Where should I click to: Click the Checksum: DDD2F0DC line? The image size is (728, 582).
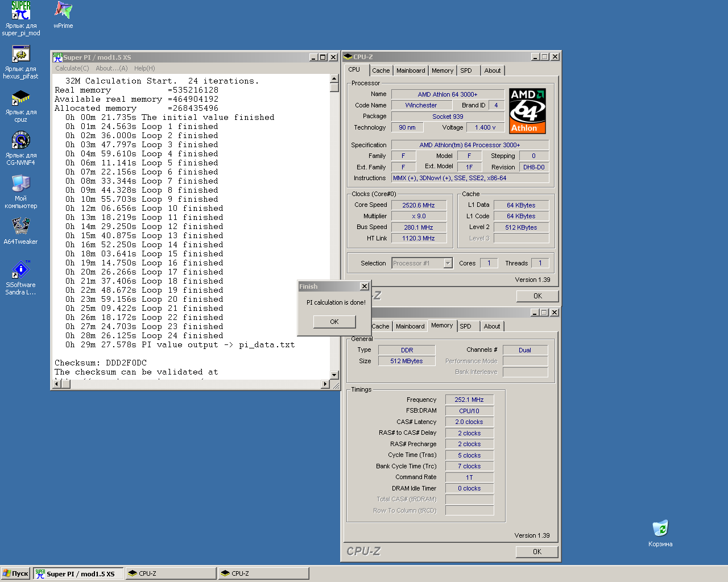(101, 363)
